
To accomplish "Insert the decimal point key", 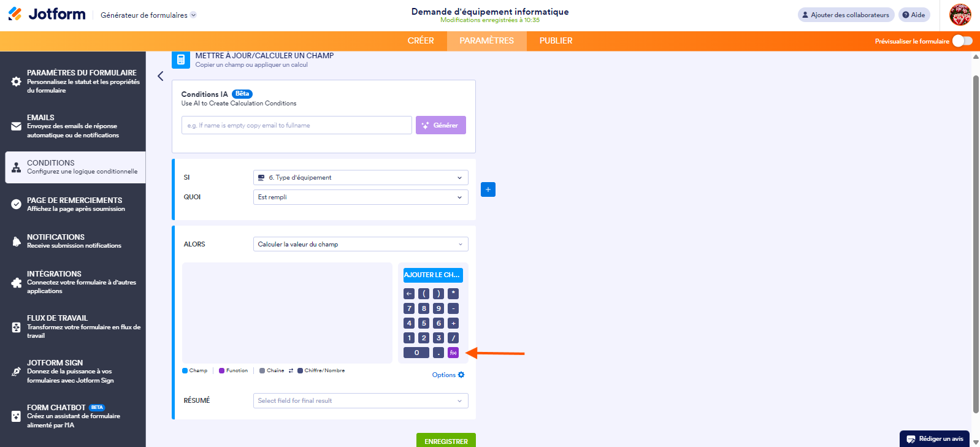I will (438, 353).
